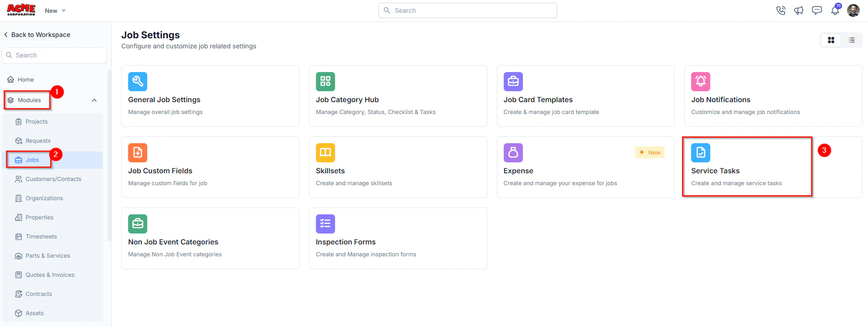This screenshot has height=327, width=868.
Task: Click the Non Job Event Categories icon
Action: click(x=138, y=224)
